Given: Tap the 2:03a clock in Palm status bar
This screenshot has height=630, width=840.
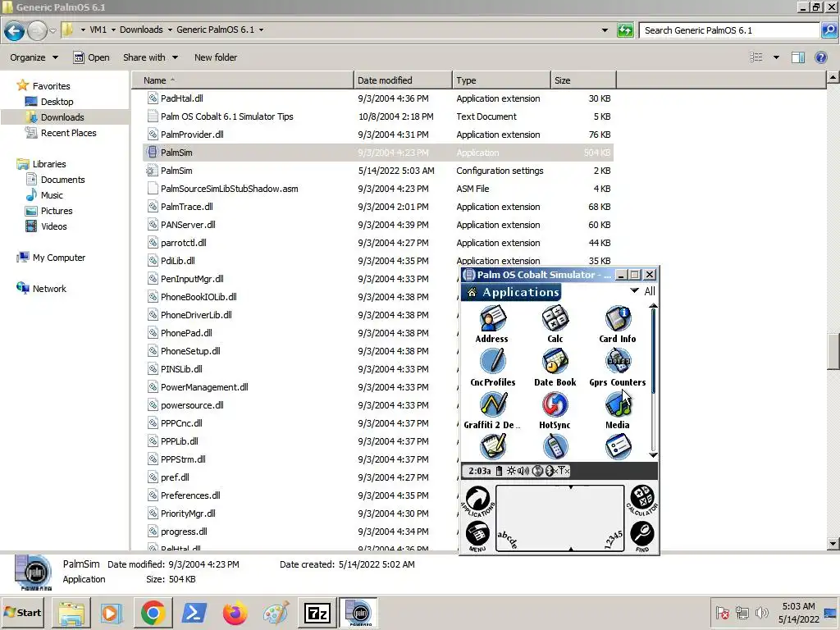Looking at the screenshot, I should [479, 471].
